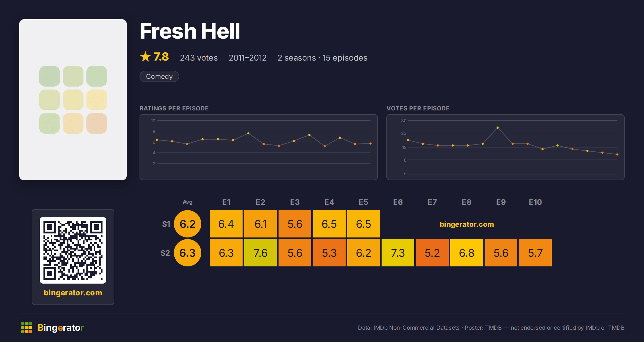The height and width of the screenshot is (342, 644).
Task: Click the Bingerator brand name in footer
Action: point(61,328)
